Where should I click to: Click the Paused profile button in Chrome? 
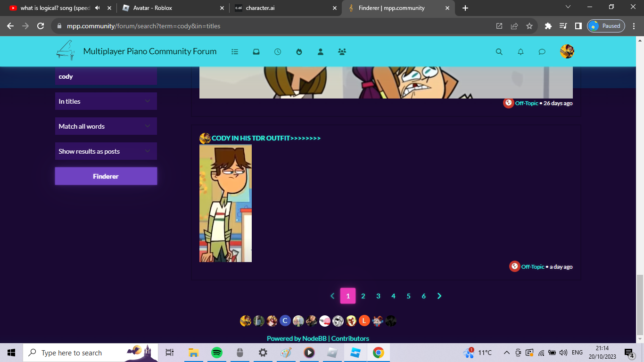pyautogui.click(x=606, y=26)
